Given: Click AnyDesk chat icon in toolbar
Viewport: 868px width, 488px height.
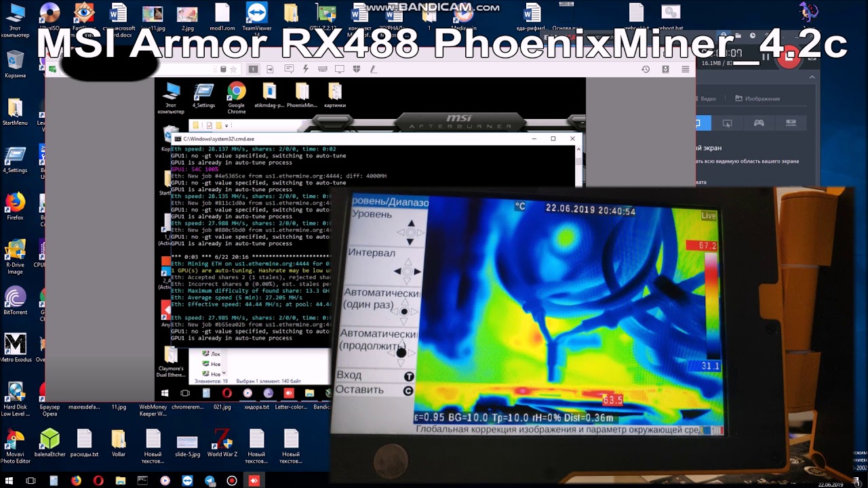Looking at the screenshot, I should click(x=289, y=69).
